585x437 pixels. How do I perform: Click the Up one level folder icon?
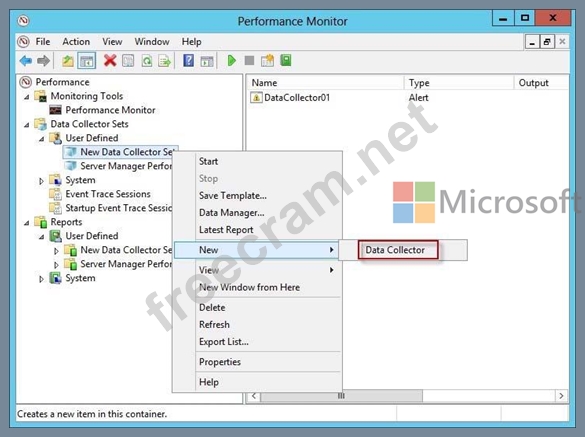tap(68, 60)
